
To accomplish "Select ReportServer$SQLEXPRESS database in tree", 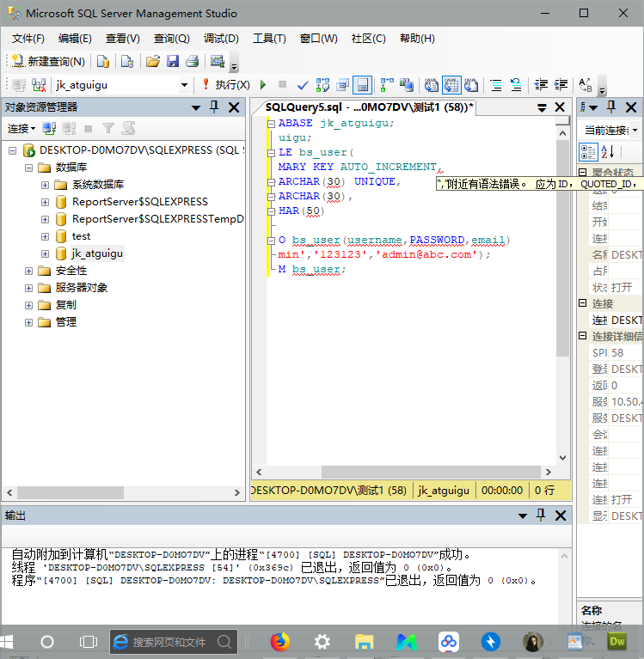I will click(140, 202).
